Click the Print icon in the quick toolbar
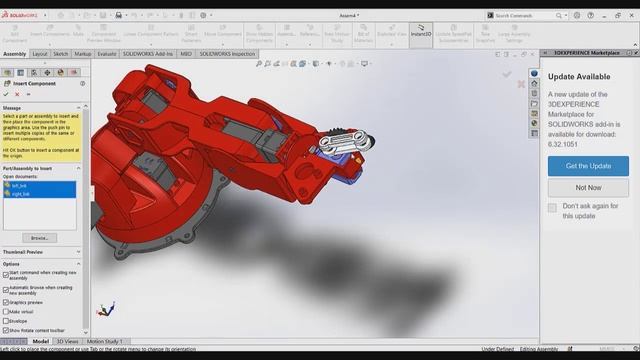The width and height of the screenshot is (640, 360). 119,15
